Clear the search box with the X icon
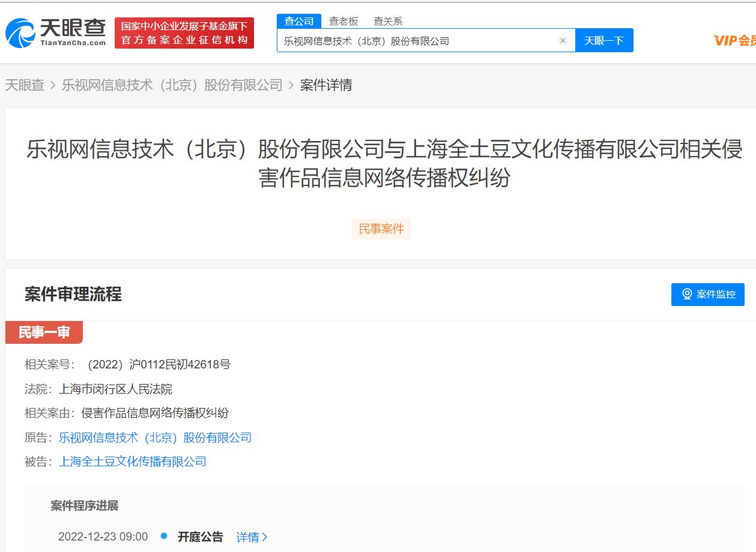Screen dimensions: 756x552 pyautogui.click(x=563, y=41)
